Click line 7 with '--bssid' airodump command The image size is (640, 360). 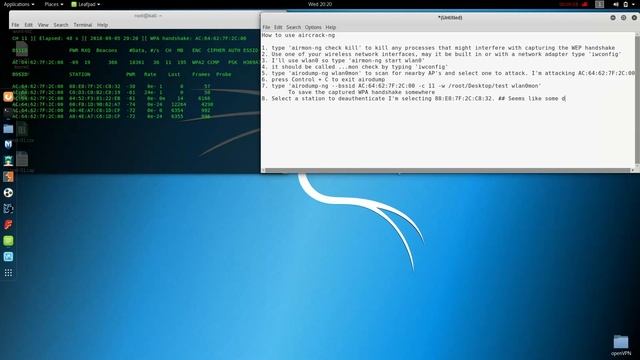402,86
